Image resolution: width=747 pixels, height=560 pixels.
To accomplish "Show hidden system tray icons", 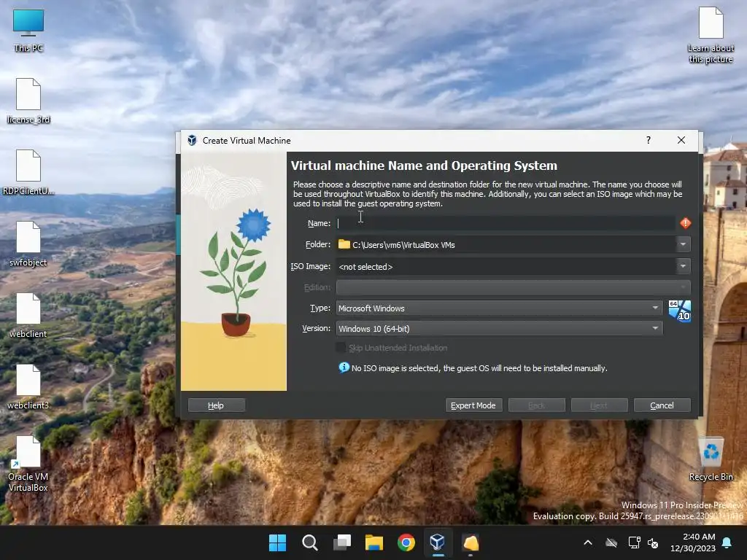I will coord(588,542).
